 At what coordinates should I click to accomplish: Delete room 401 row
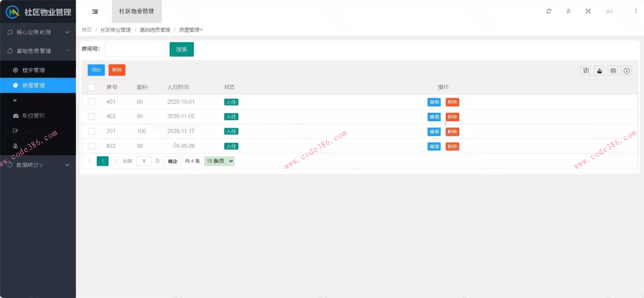click(452, 102)
